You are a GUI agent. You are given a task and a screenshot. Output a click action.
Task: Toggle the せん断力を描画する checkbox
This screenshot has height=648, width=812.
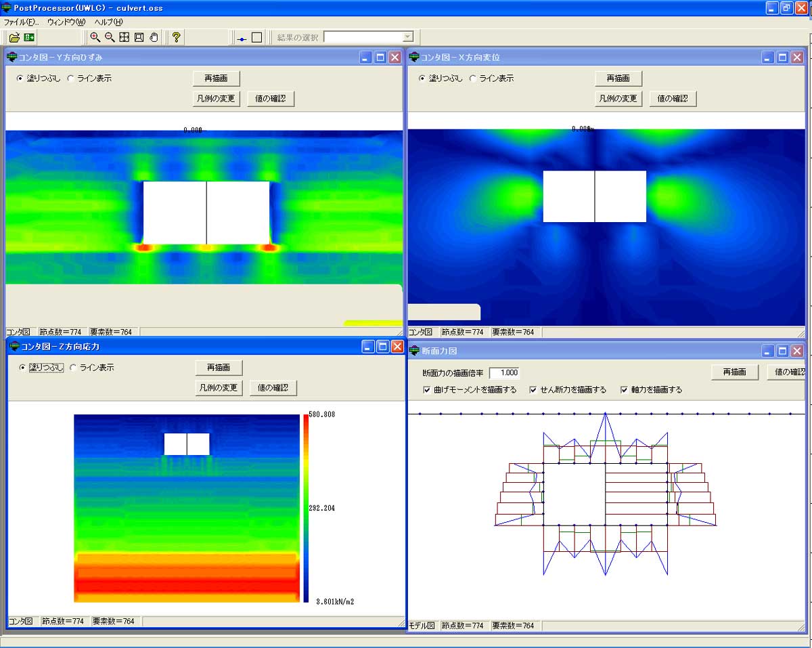(x=533, y=390)
